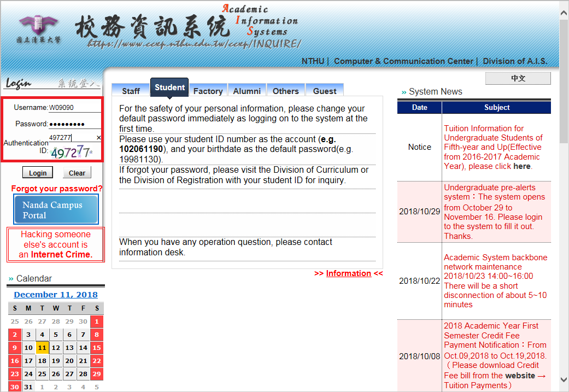Focus the Password input field
This screenshot has width=569, height=392.
click(74, 124)
